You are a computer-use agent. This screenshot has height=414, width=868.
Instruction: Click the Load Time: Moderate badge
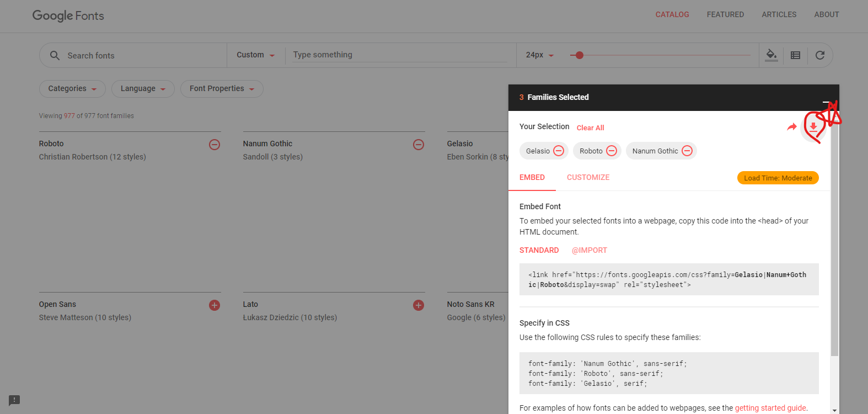tap(778, 178)
